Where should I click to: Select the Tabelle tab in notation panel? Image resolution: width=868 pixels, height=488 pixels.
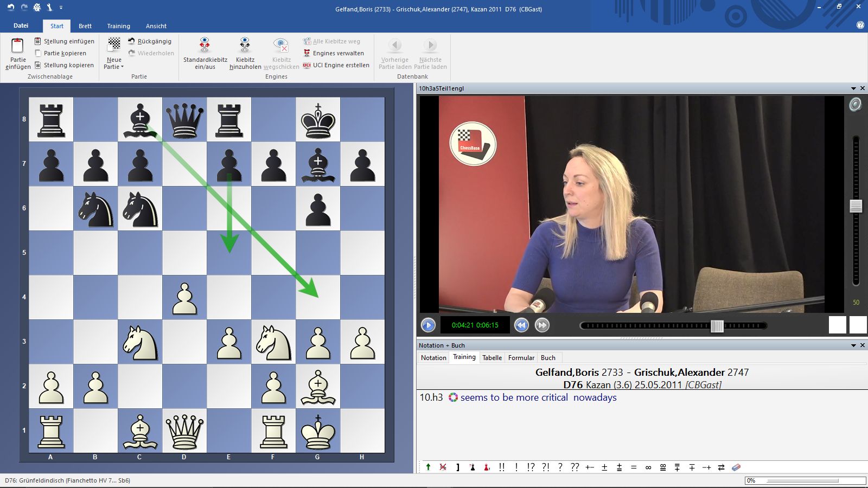pyautogui.click(x=492, y=358)
